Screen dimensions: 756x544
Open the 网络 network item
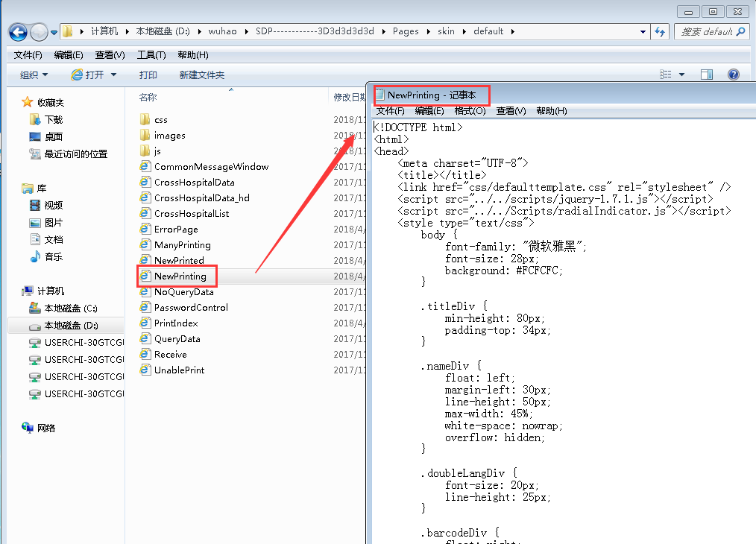46,428
